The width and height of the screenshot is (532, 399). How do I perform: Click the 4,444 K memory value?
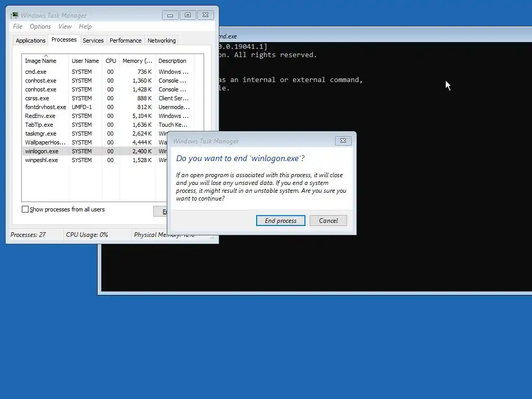coord(142,142)
